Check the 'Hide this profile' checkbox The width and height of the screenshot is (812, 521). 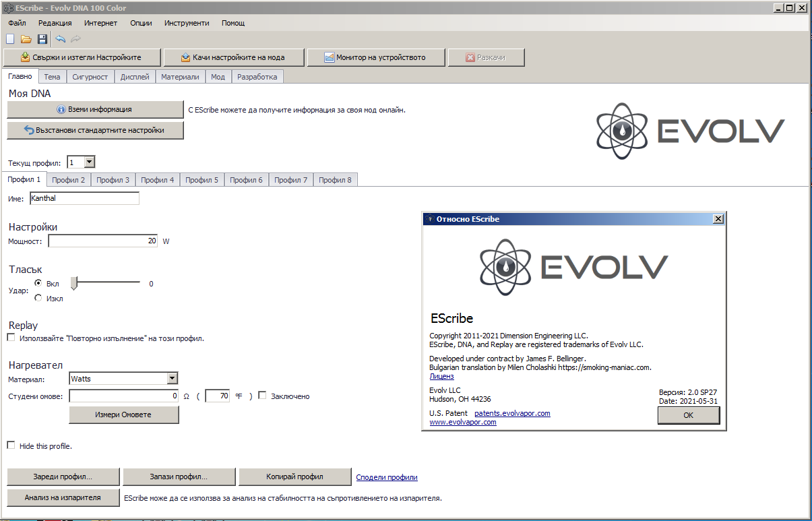pos(11,446)
